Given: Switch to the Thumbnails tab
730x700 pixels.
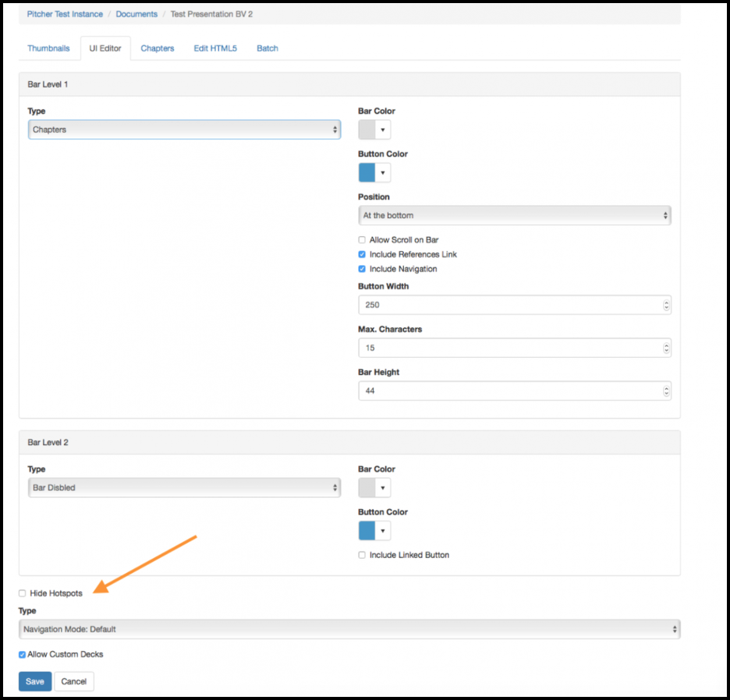Looking at the screenshot, I should [x=48, y=48].
